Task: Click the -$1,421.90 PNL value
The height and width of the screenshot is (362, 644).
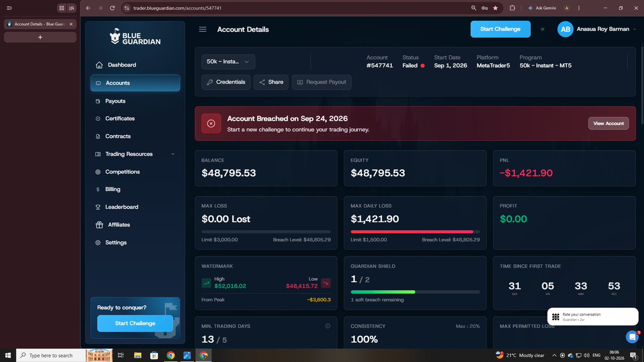Action: [526, 173]
